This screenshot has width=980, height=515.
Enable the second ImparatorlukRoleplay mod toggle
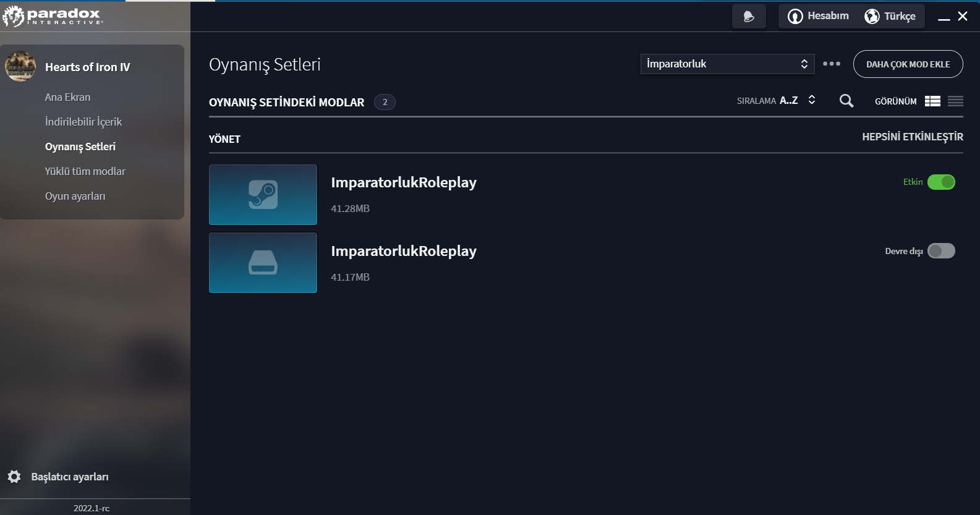(941, 251)
